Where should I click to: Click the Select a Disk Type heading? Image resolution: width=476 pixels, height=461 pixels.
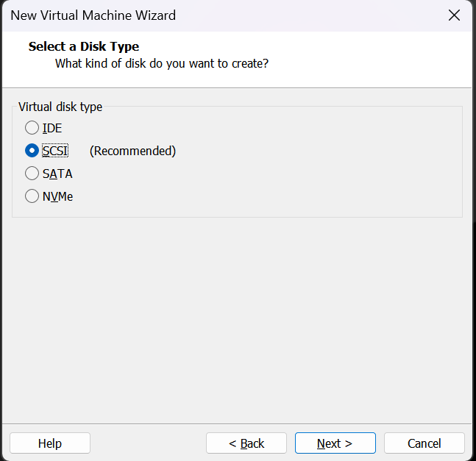[x=84, y=46]
